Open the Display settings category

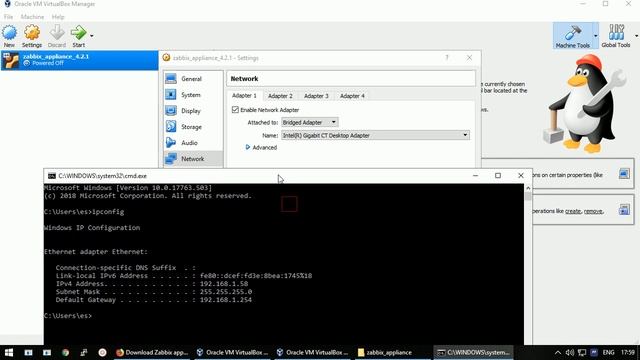[x=193, y=111]
